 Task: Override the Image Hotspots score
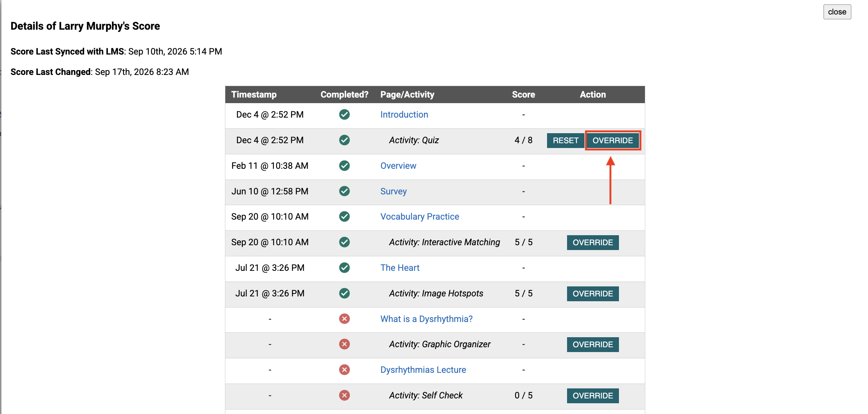pyautogui.click(x=593, y=294)
